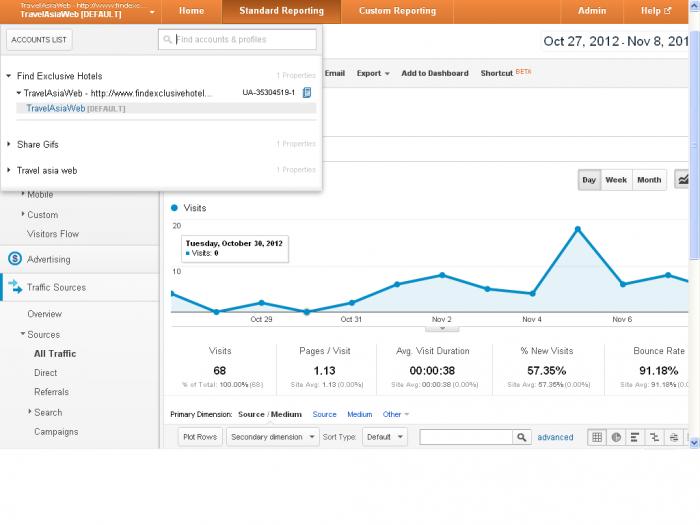Open Campaigns report
This screenshot has height=525, width=700.
[56, 432]
